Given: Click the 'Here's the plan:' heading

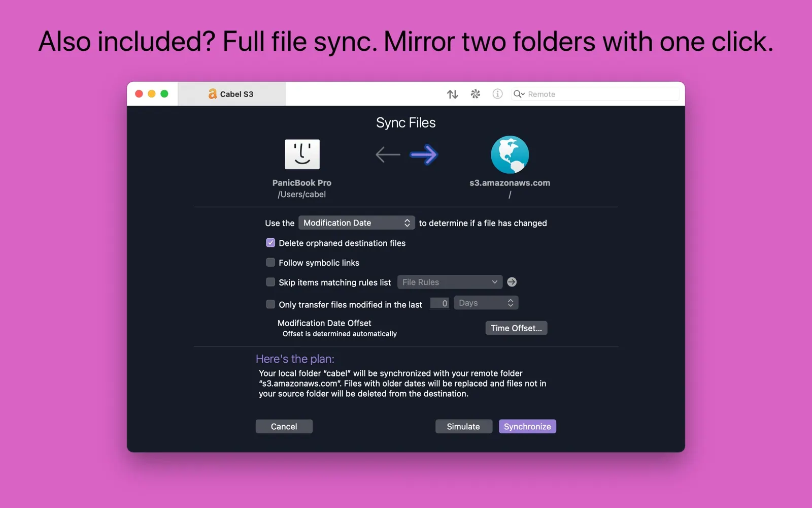Looking at the screenshot, I should coord(295,359).
